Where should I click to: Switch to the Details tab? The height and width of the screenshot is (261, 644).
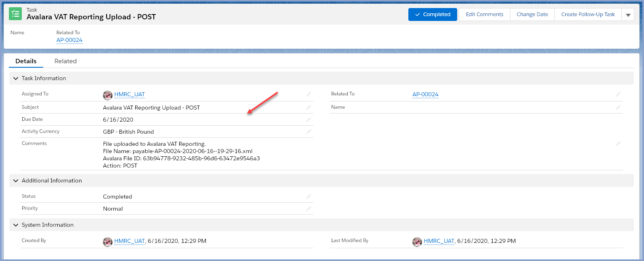click(x=26, y=61)
